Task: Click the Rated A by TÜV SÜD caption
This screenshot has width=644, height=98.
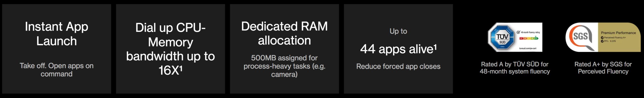Action: 515,68
